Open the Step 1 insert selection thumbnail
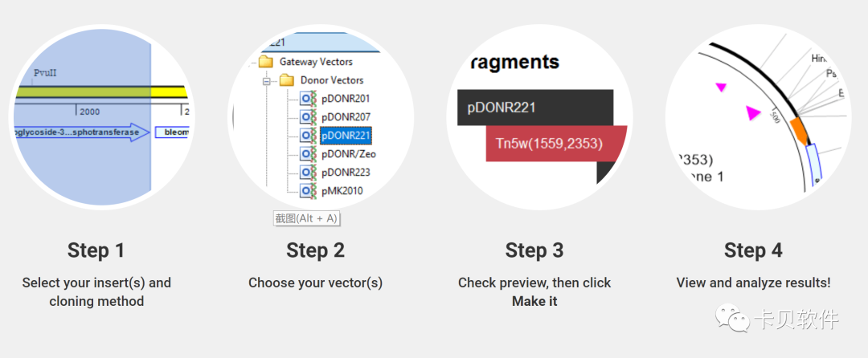The height and width of the screenshot is (358, 868). 102,117
